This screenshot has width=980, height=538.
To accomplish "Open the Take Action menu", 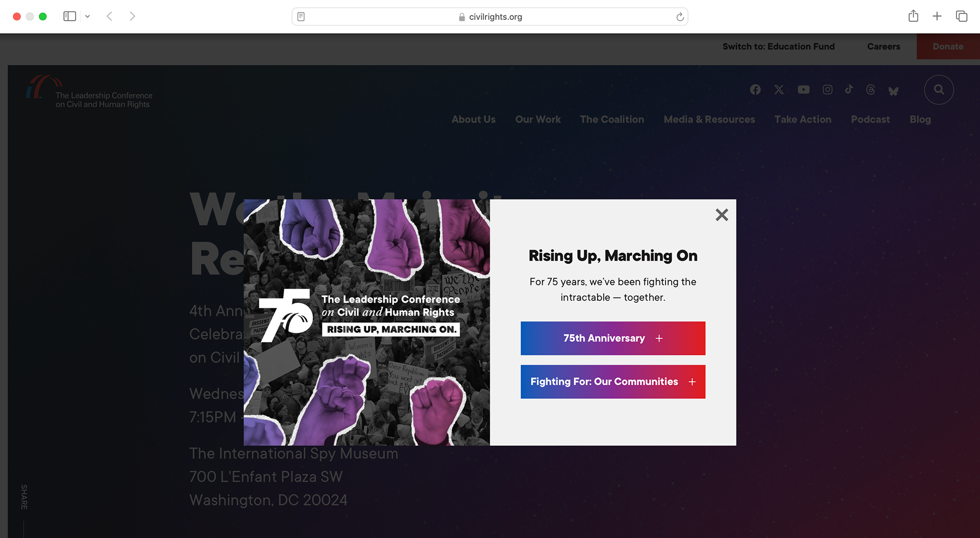I will pos(803,119).
